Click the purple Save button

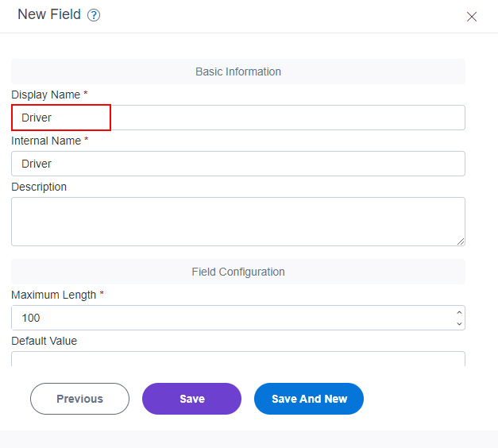192,399
